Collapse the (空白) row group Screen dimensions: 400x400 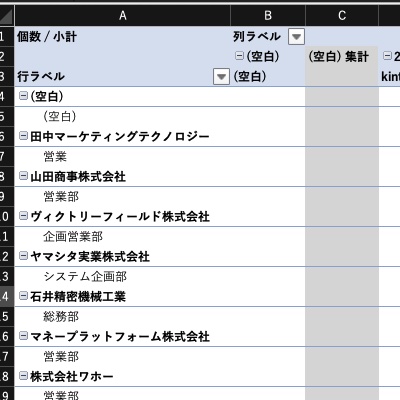[x=23, y=96]
